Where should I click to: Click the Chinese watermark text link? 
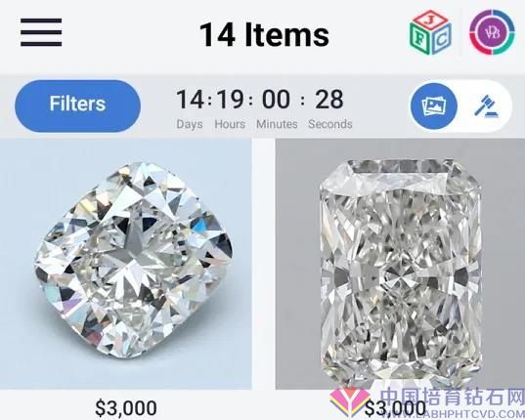click(x=453, y=397)
